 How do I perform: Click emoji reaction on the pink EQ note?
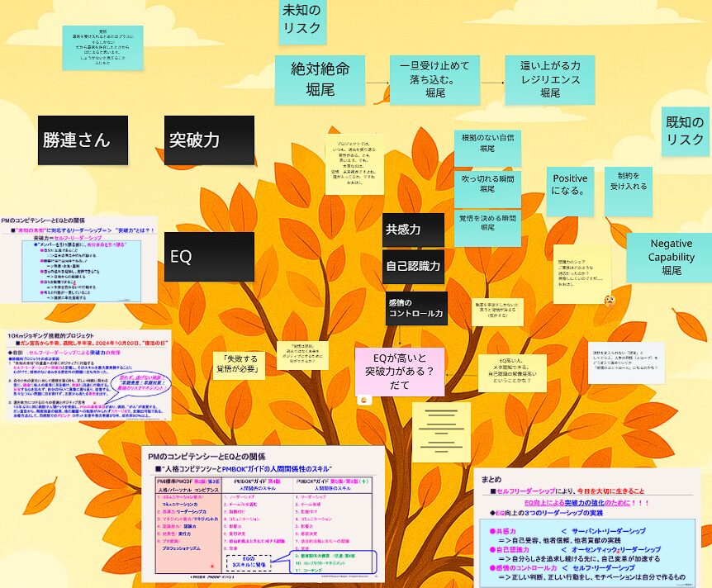click(363, 400)
